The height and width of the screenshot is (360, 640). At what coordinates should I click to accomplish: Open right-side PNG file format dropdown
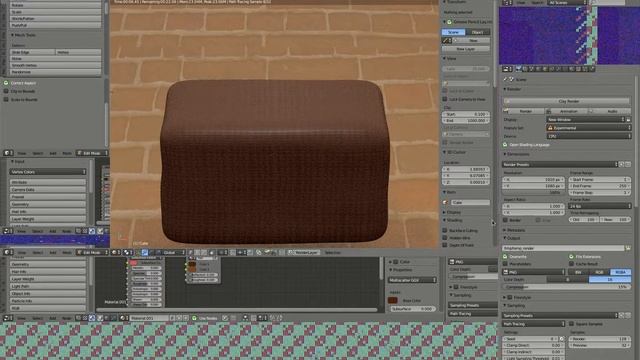(x=534, y=272)
